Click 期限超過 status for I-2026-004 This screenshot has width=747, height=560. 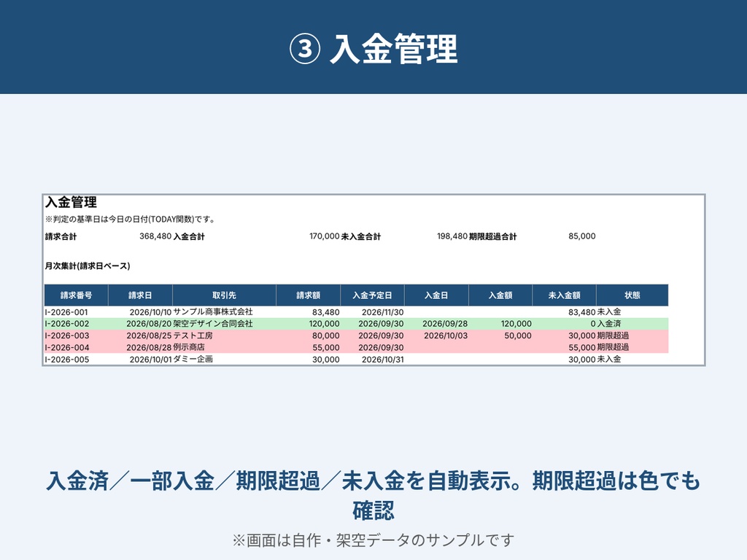click(613, 348)
